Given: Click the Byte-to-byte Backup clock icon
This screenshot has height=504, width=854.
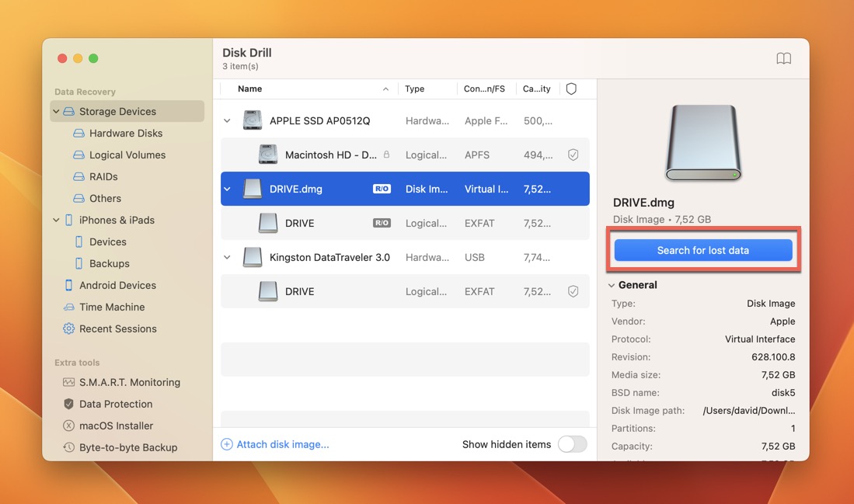Looking at the screenshot, I should (x=68, y=447).
